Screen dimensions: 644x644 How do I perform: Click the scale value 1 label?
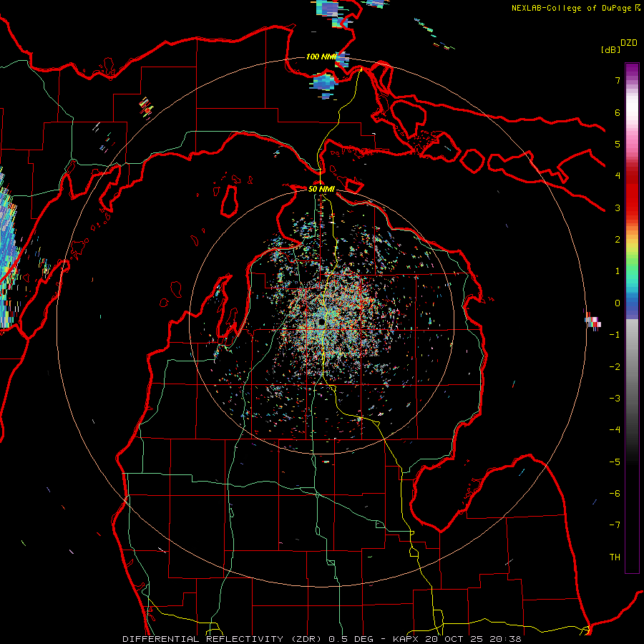pos(618,271)
